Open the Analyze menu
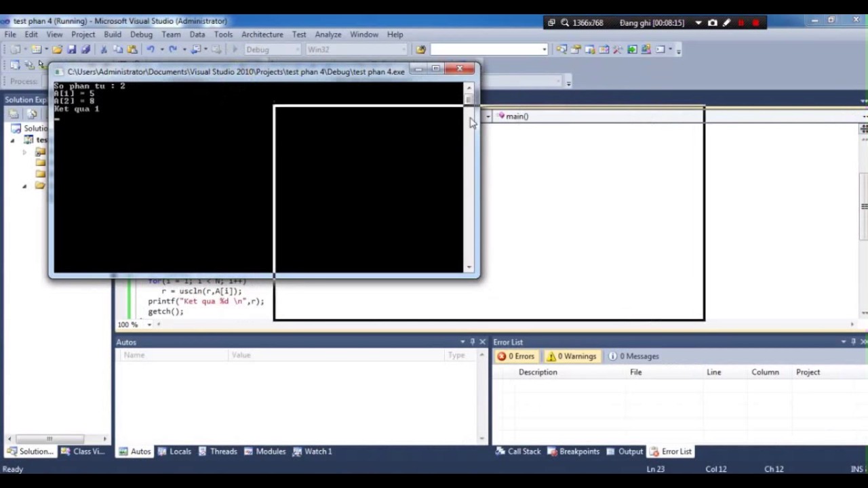Viewport: 868px width, 488px height. tap(328, 35)
